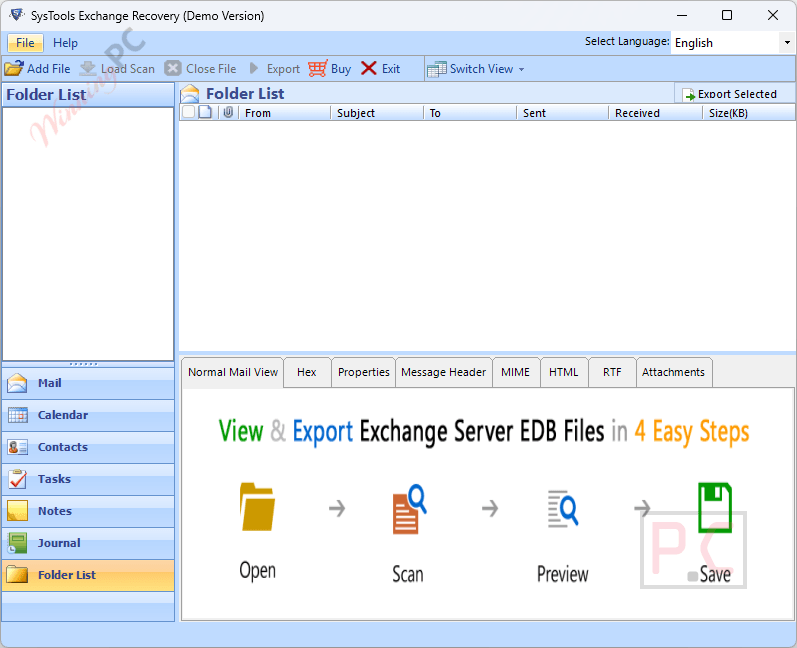Select the Journal label in navigation pane

coord(59,543)
